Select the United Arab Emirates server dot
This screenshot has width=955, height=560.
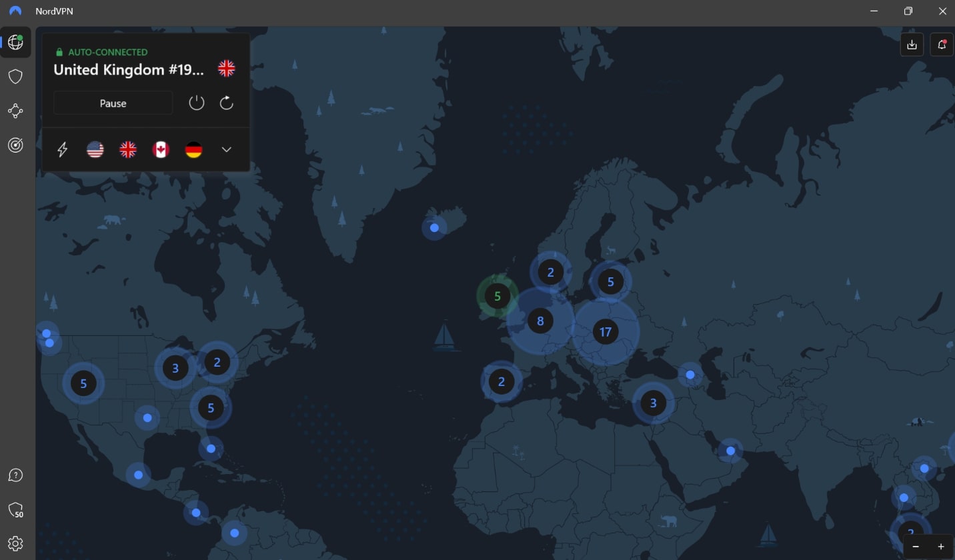(x=730, y=451)
